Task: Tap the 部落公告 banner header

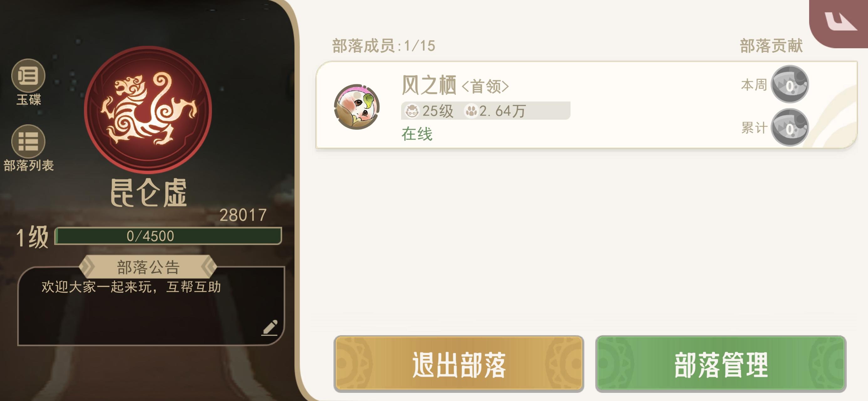Action: pyautogui.click(x=148, y=267)
